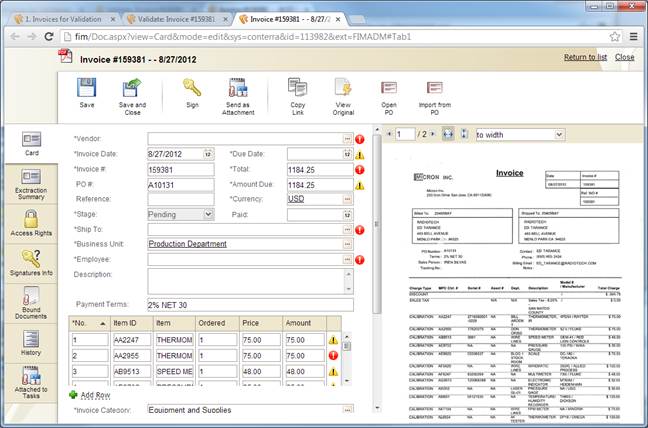Screen dimensions: 648x428
Task: Click Import from PO icon
Action: click(x=434, y=88)
